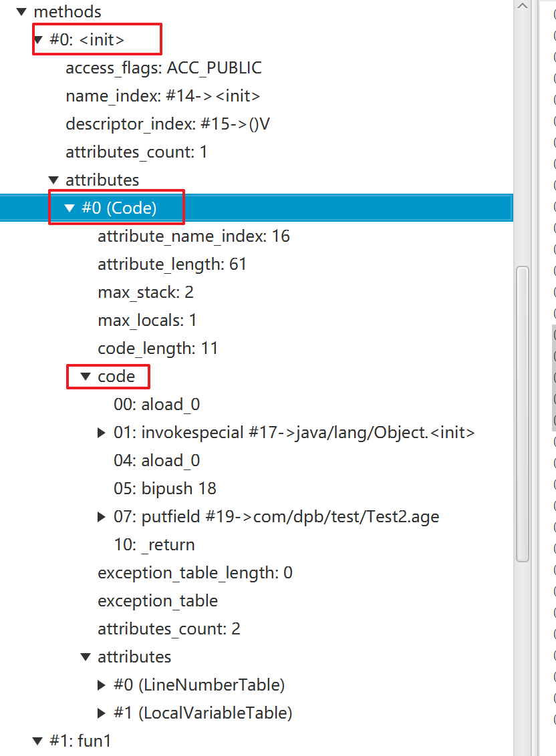Select max_locals: 1 row
Viewport: 556px width, 756px height.
coord(147,320)
